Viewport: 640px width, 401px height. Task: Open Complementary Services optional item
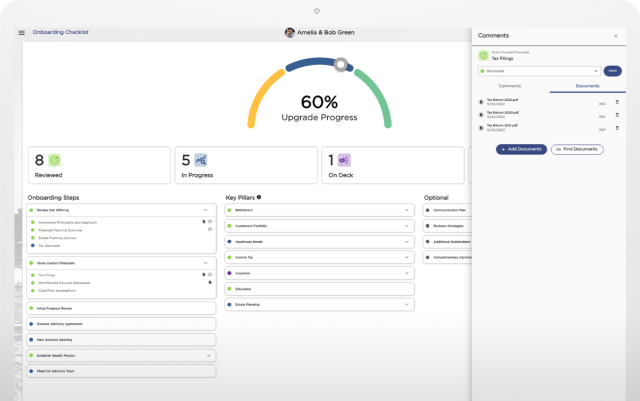(447, 257)
